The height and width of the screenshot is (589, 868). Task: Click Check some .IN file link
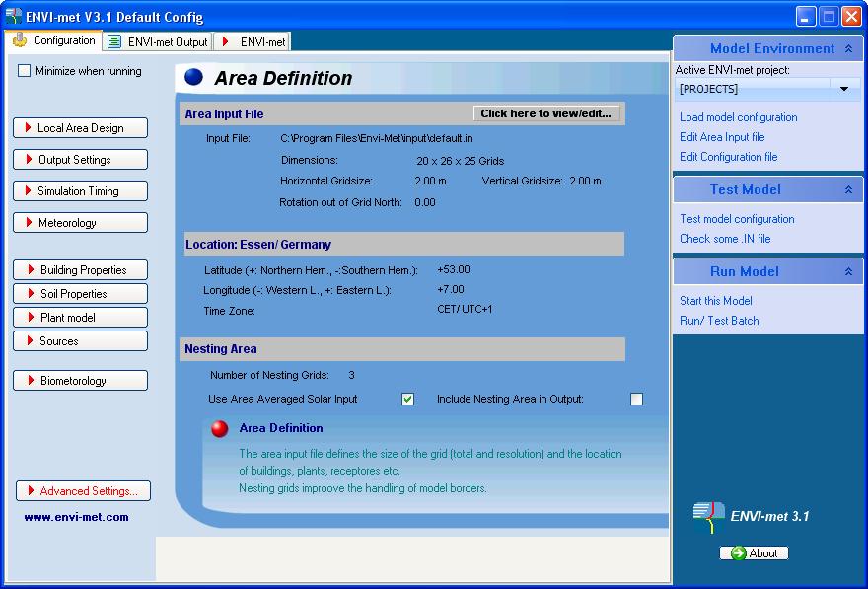(x=725, y=239)
